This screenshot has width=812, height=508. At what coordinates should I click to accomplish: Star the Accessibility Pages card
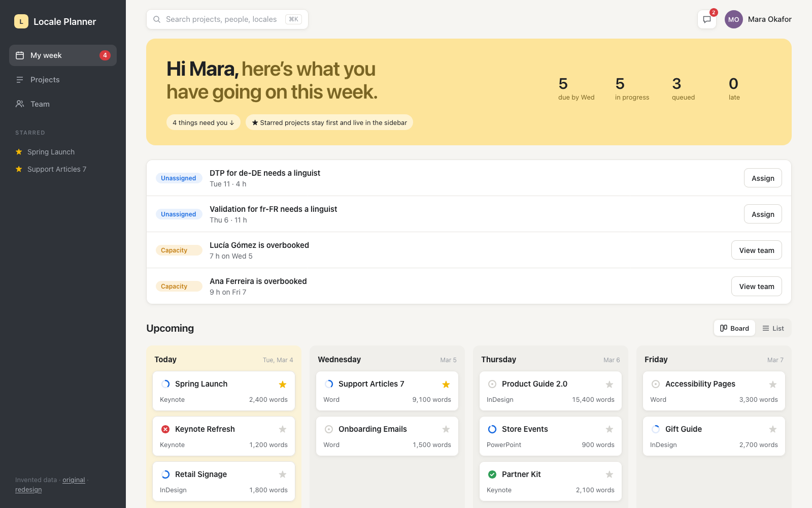pos(773,385)
